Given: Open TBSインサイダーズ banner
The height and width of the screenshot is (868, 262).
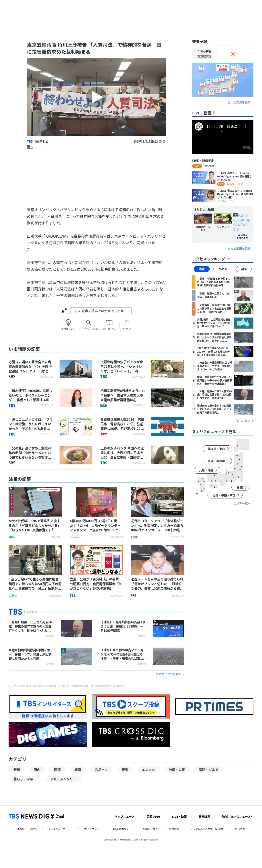Looking at the screenshot, I should 48,706.
